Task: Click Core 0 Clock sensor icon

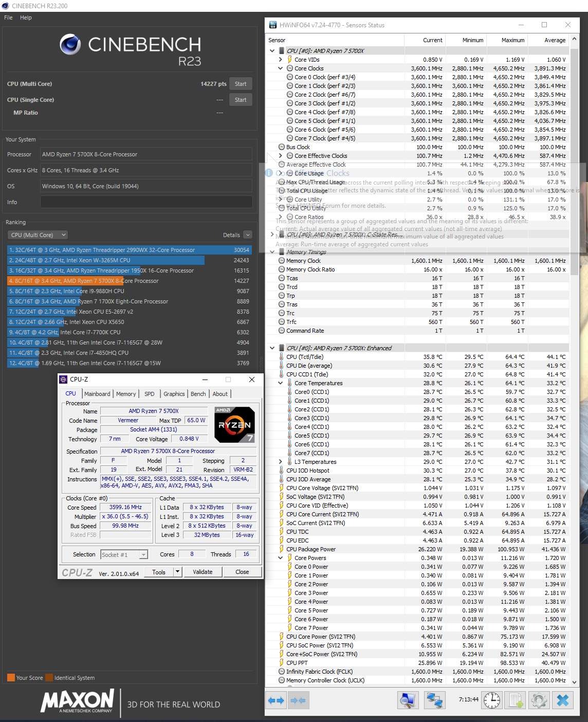Action: coord(290,77)
